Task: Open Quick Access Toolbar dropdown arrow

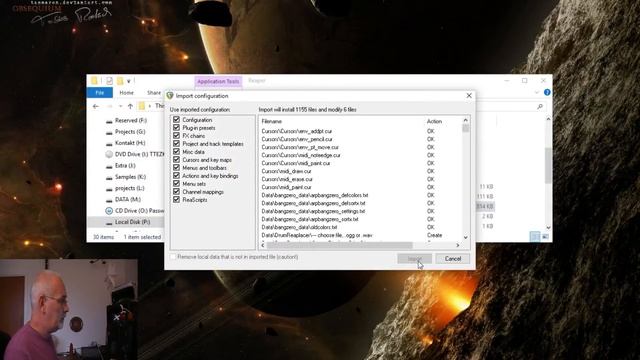Action: coord(129,81)
